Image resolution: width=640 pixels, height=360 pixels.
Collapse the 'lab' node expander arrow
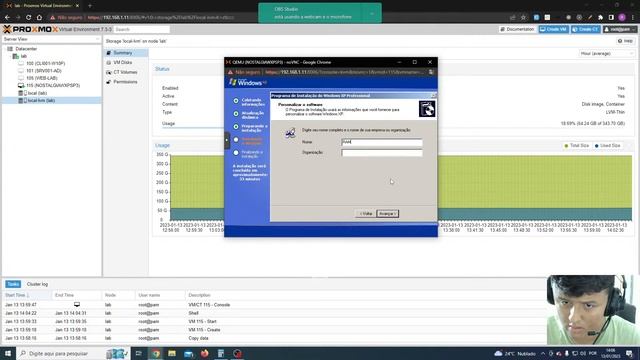point(9,56)
